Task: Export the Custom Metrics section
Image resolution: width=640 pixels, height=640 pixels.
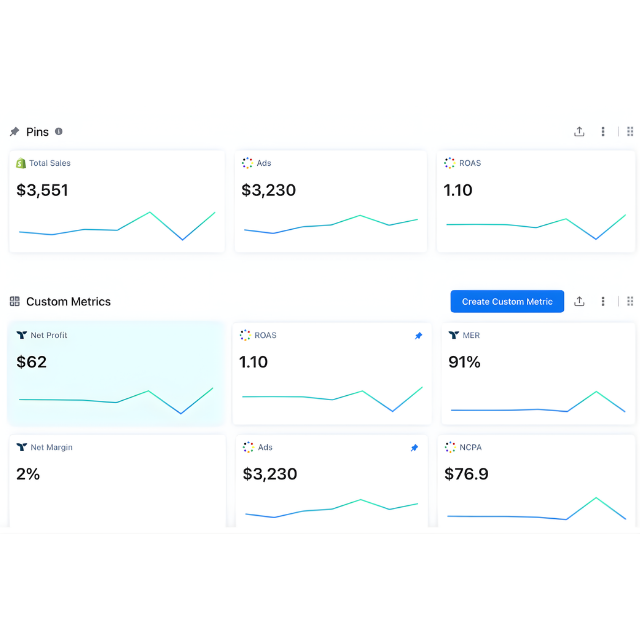Action: pos(579,301)
